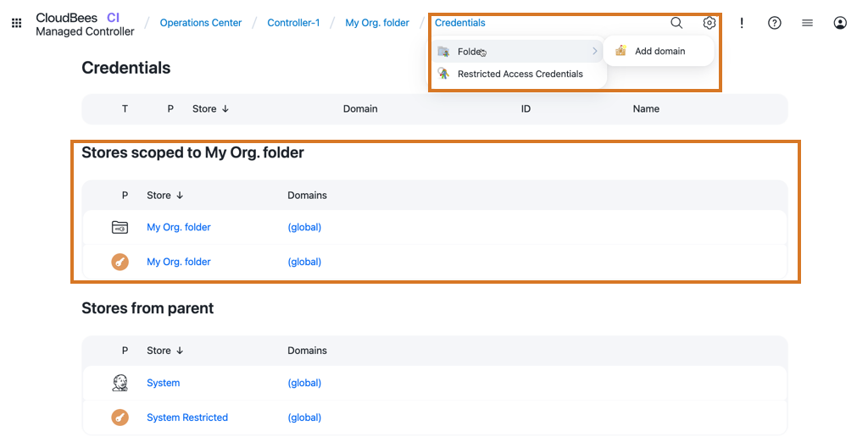Expand the Folder submenu chevron
The image size is (868, 437).
tap(594, 51)
